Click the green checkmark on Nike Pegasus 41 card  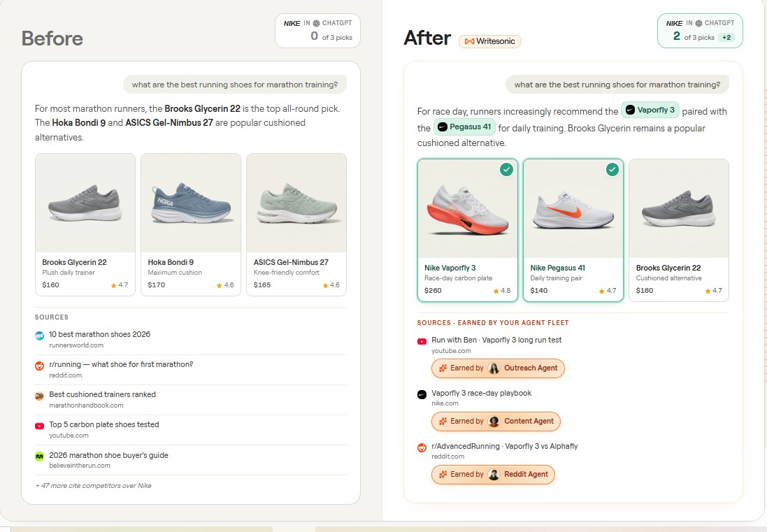[x=612, y=170]
